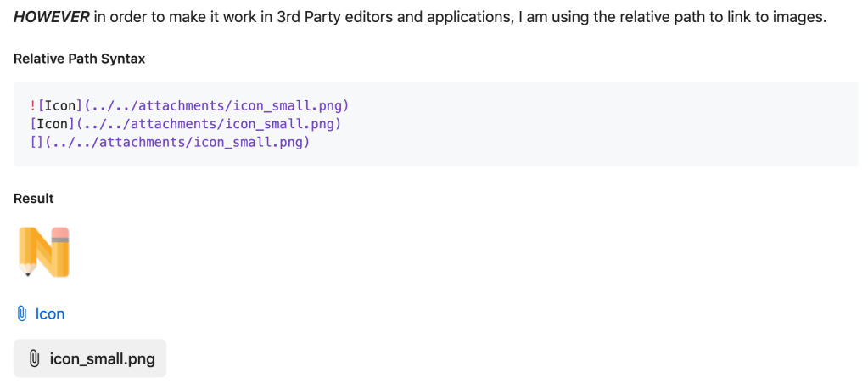Click the pencil tip of the logo
The height and width of the screenshot is (389, 868).
(27, 271)
